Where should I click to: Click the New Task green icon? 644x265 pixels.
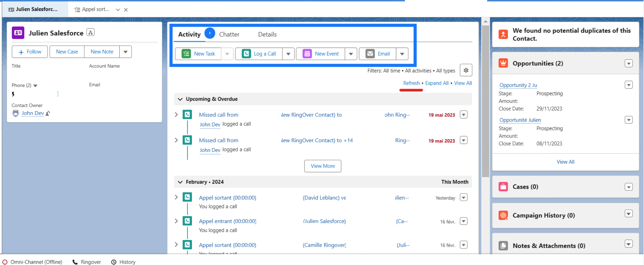point(186,54)
